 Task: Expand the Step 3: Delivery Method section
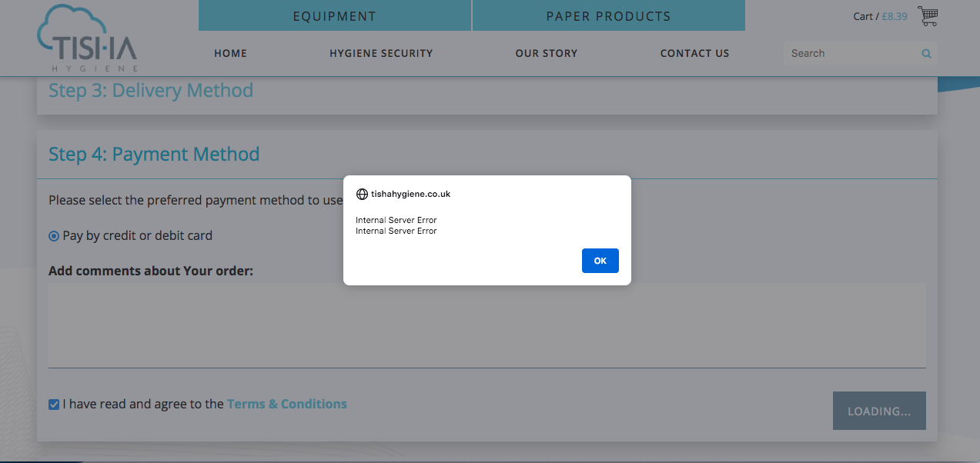pyautogui.click(x=151, y=91)
